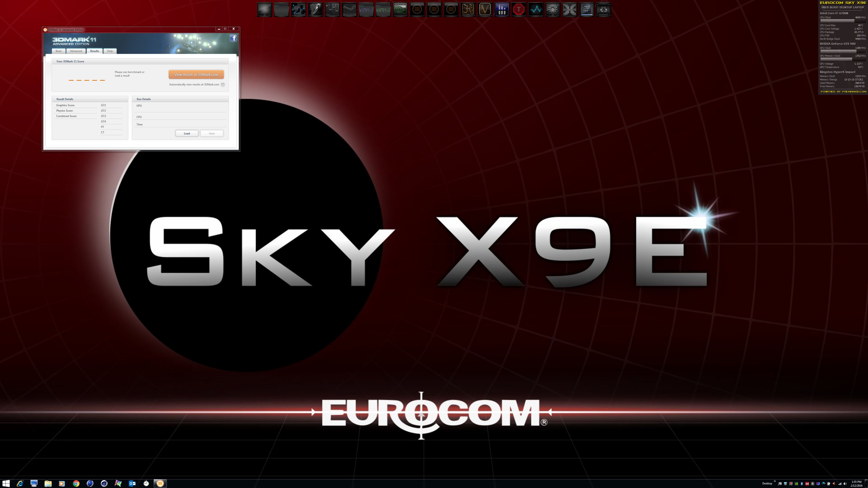This screenshot has height=488, width=868.
Task: Open the network signal bars tray icon
Action: pyautogui.click(x=840, y=484)
